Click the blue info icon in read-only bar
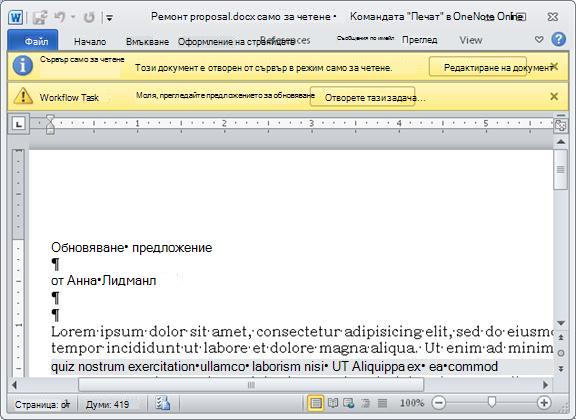Screen dimensions: 576x420 [23, 65]
